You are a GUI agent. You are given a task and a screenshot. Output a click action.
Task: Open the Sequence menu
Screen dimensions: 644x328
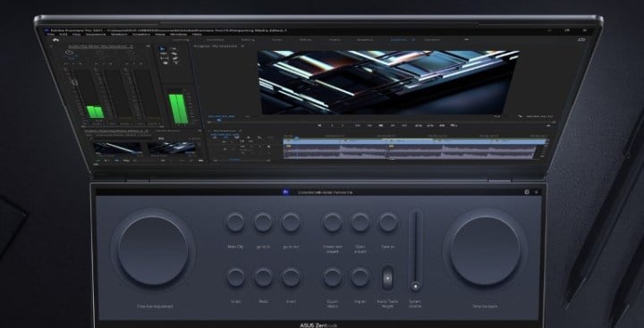(x=97, y=34)
